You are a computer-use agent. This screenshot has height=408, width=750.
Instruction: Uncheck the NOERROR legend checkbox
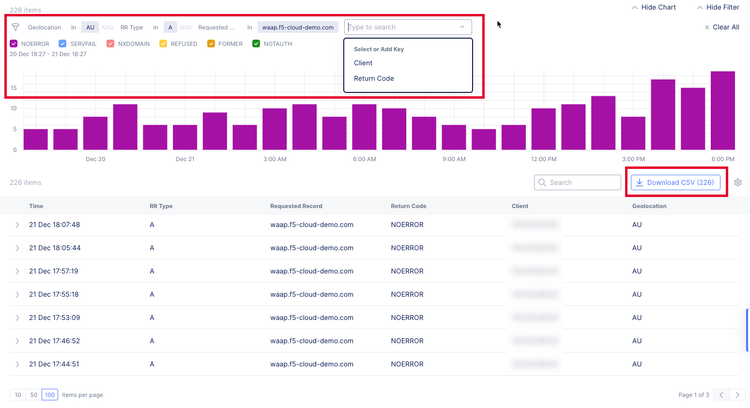point(13,44)
